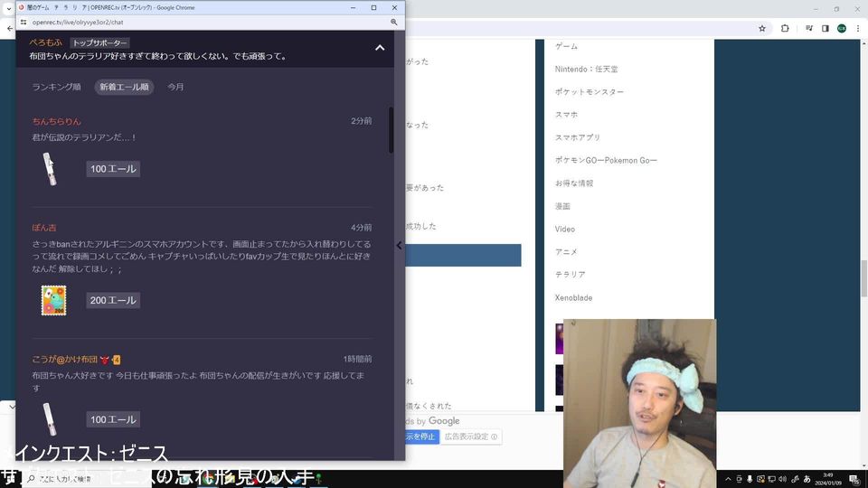This screenshot has height=488, width=868.
Task: Open the volume speaker tray icon
Action: 782,479
